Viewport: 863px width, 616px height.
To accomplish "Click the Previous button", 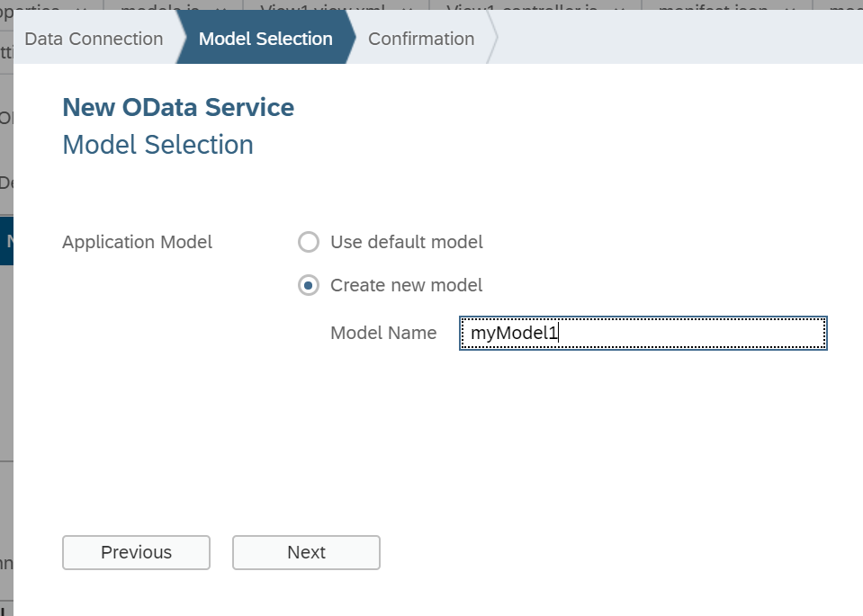I will tap(136, 552).
